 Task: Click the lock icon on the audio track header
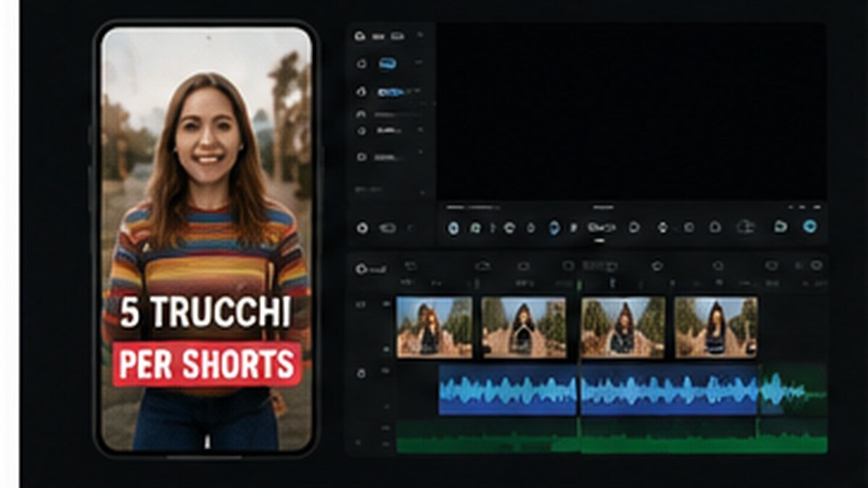pos(362,373)
